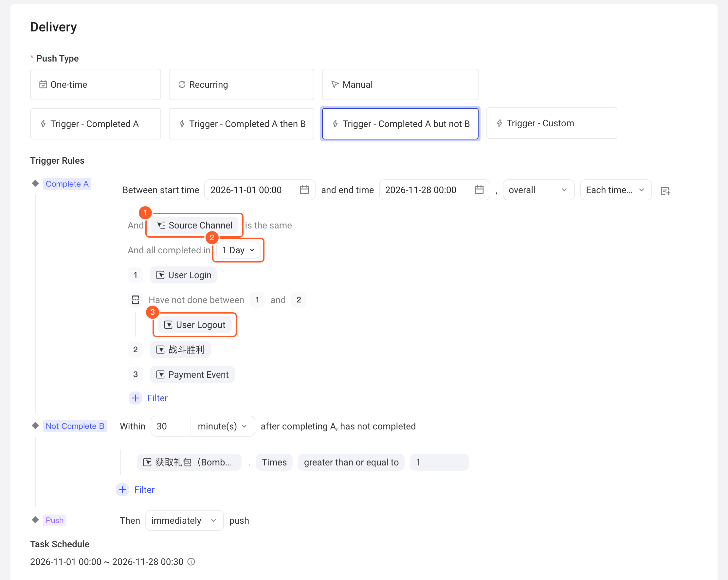The width and height of the screenshot is (728, 580).
Task: Click the Times metric chip
Action: 274,462
